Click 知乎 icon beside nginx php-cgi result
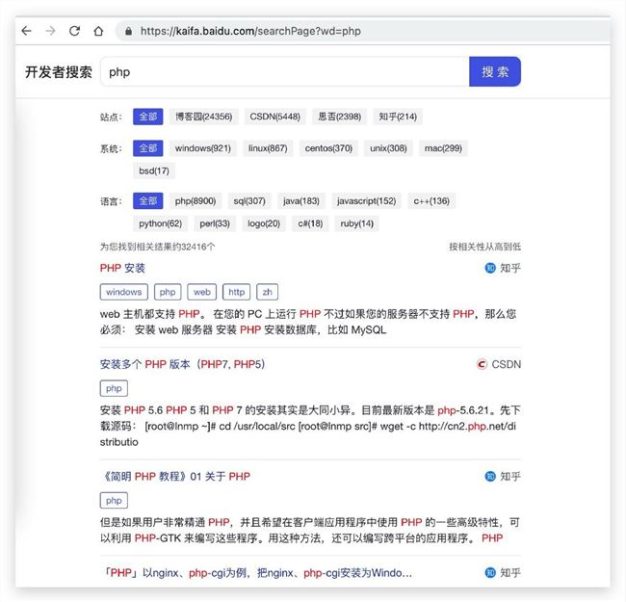This screenshot has height=602, width=626. [x=490, y=573]
